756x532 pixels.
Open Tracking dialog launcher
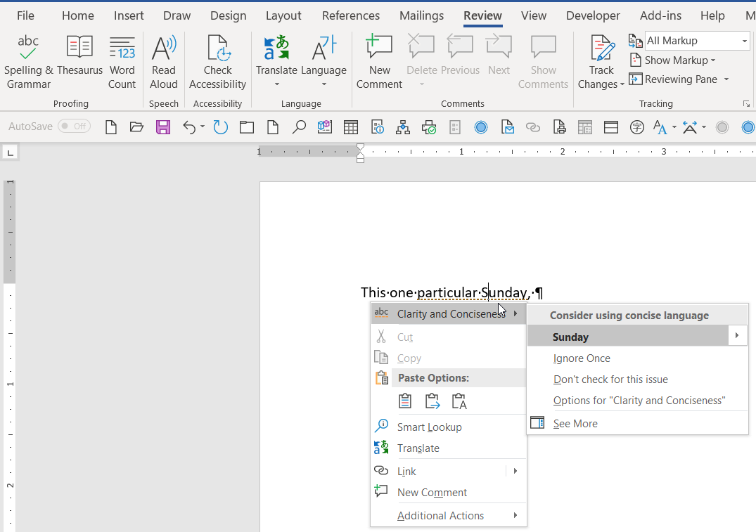(746, 103)
